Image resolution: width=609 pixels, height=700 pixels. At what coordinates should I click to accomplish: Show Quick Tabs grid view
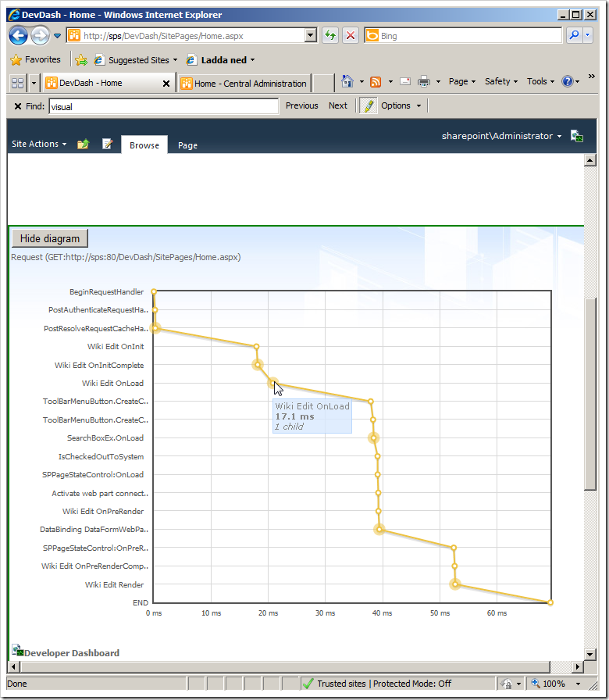[x=18, y=83]
